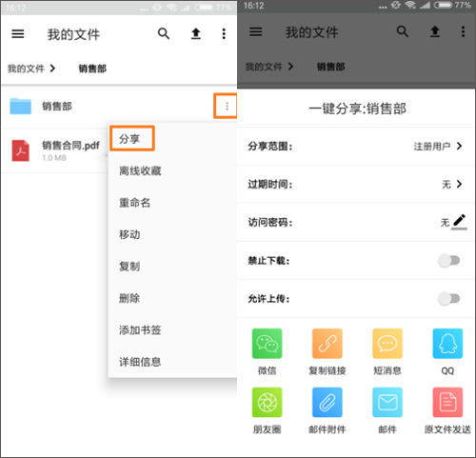Tap the 分享范围 label

270,146
